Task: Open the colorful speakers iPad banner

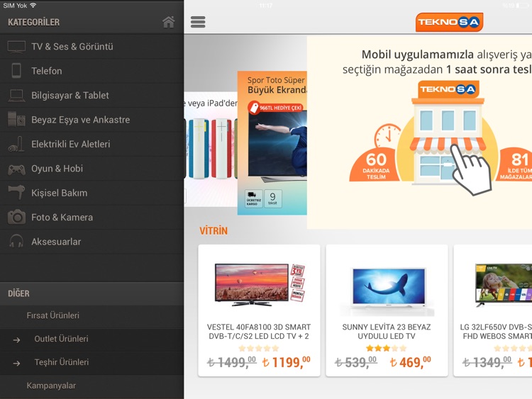Action: (x=211, y=149)
